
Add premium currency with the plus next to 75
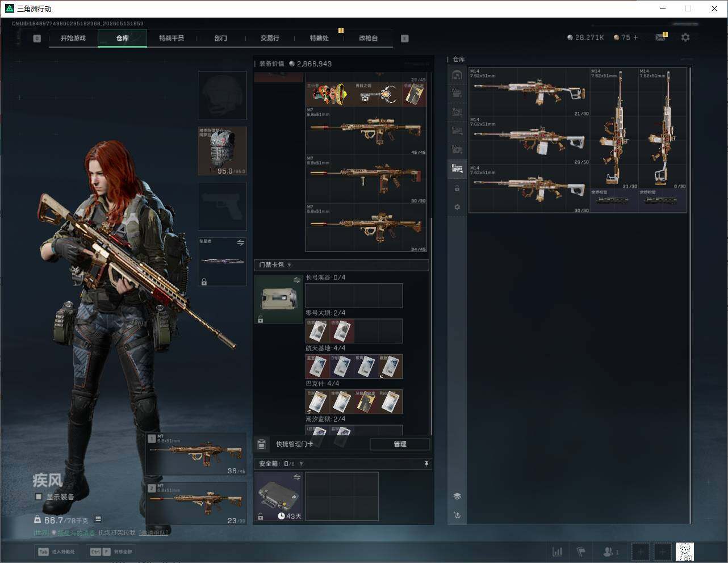(x=635, y=37)
